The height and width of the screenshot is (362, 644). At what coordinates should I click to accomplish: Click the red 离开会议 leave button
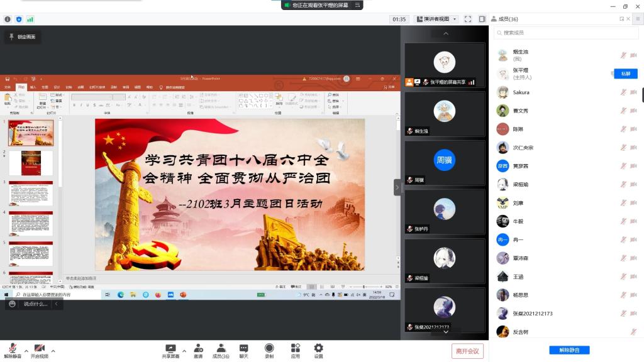coord(467,351)
